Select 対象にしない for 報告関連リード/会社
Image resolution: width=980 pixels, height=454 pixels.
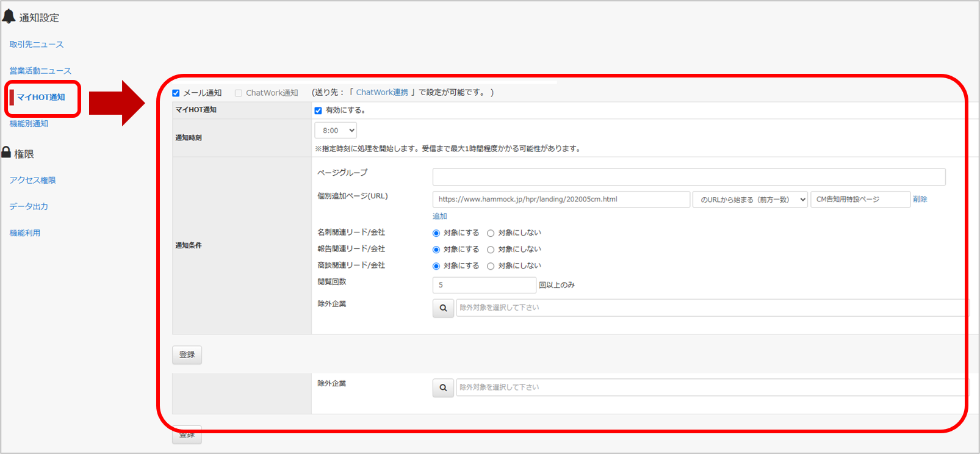(491, 250)
